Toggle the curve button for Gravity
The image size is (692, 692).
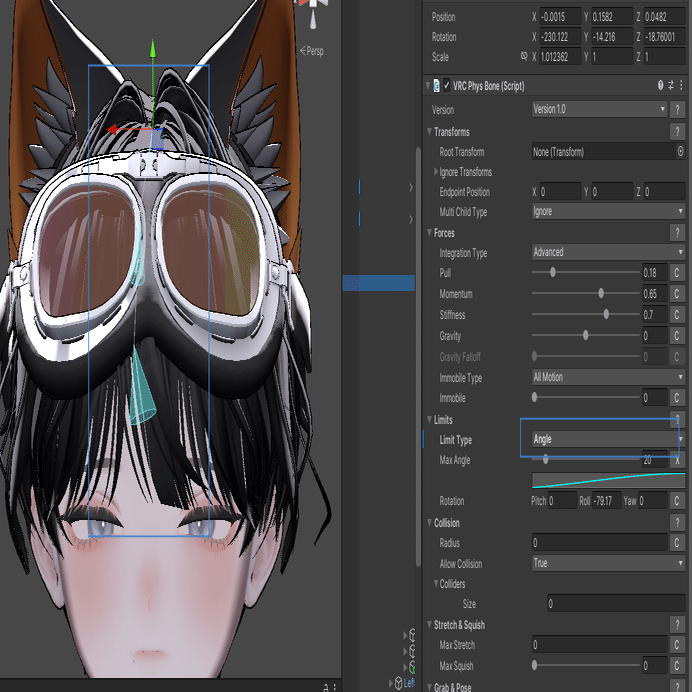click(677, 335)
